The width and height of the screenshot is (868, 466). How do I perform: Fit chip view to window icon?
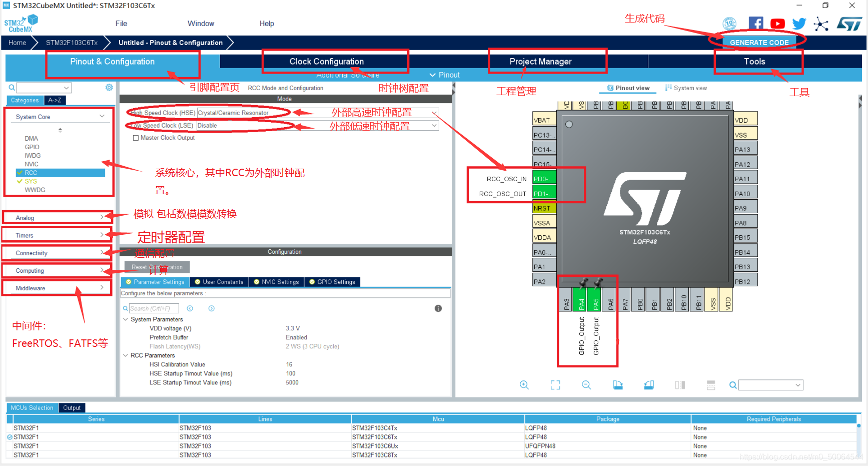click(x=555, y=385)
